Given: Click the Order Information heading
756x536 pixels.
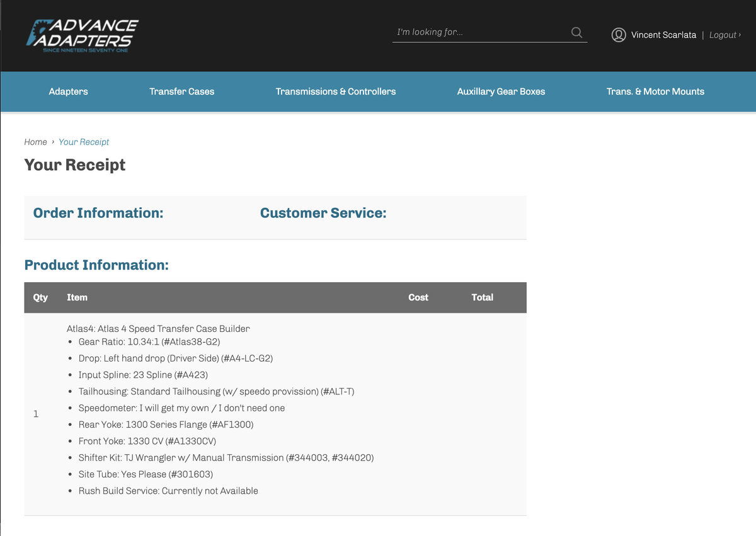Looking at the screenshot, I should click(98, 213).
